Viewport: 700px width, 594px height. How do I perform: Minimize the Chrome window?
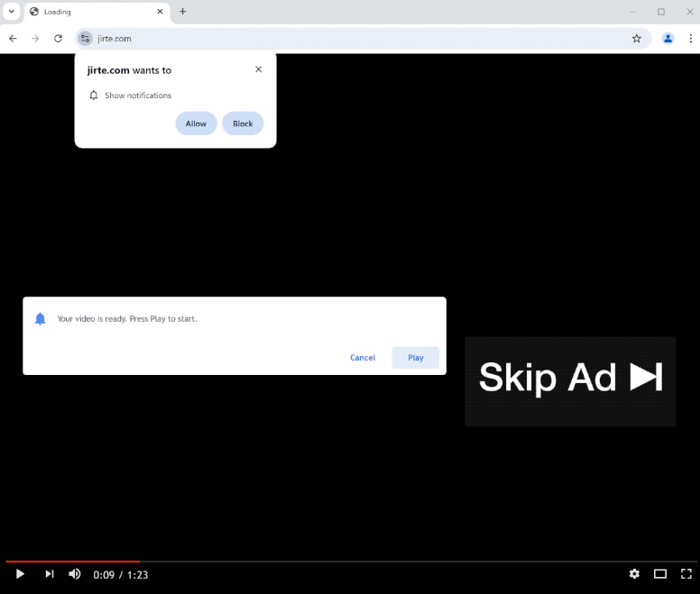(632, 12)
